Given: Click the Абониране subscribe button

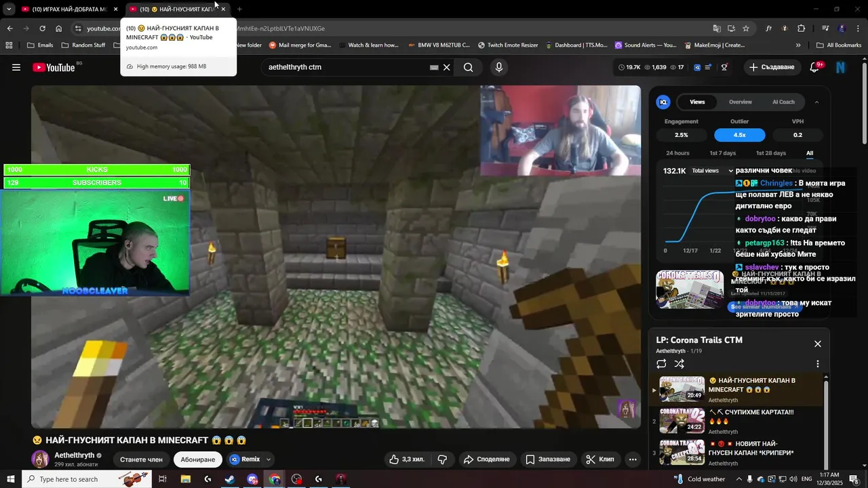Looking at the screenshot, I should 198,460.
